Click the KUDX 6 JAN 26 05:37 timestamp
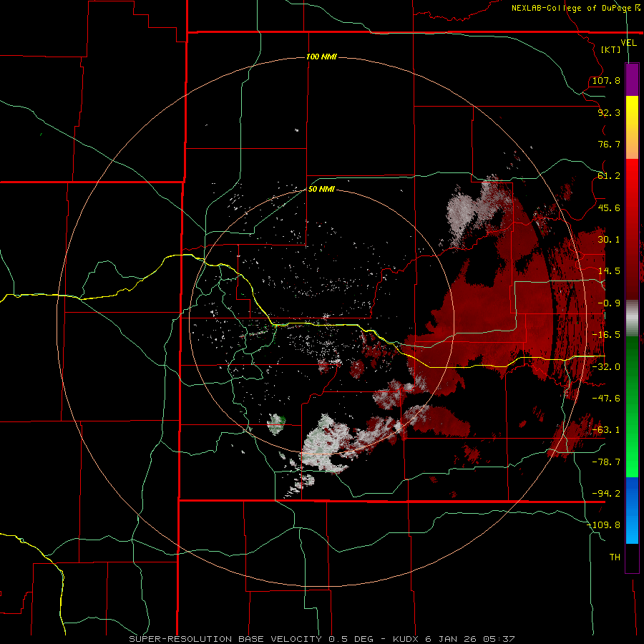The height and width of the screenshot is (644, 644). (x=454, y=639)
